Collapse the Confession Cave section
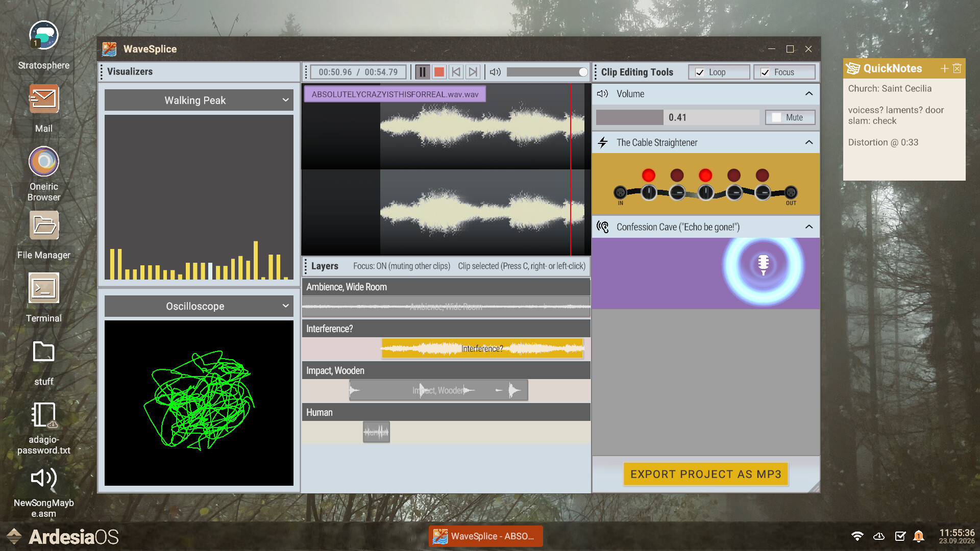This screenshot has width=980, height=551. click(809, 227)
